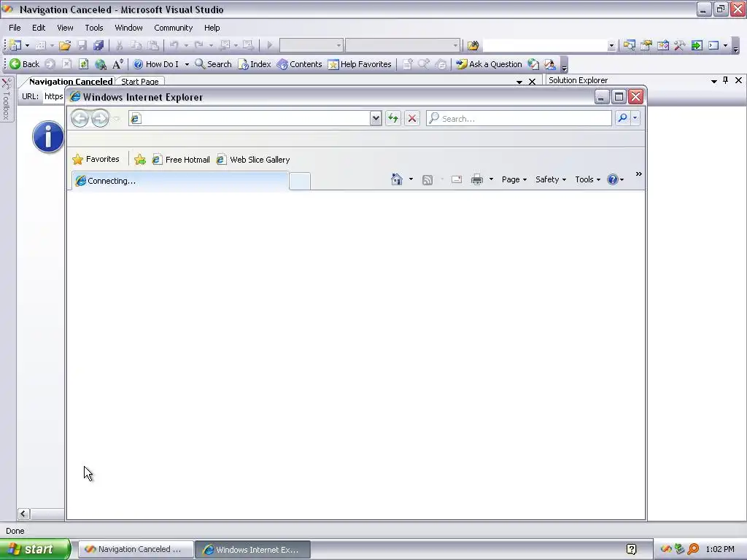This screenshot has width=747, height=560.
Task: Open the Community menu
Action: pyautogui.click(x=174, y=28)
